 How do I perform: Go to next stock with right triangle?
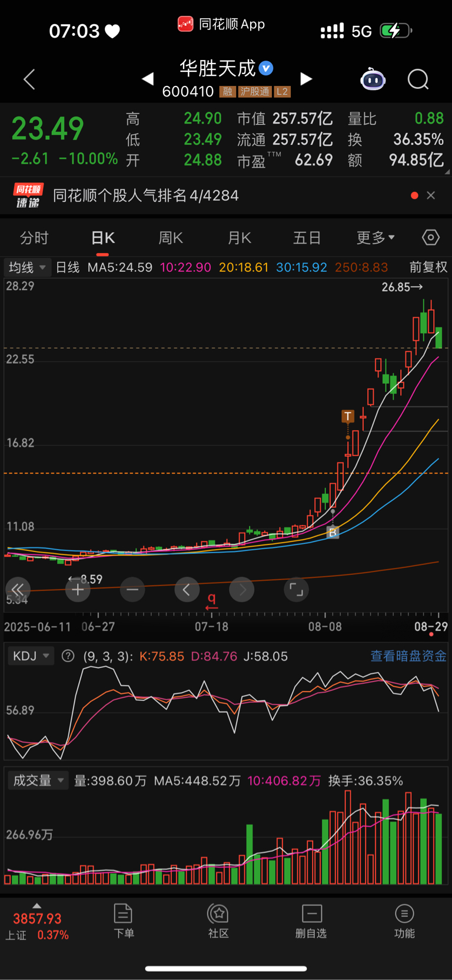(306, 78)
